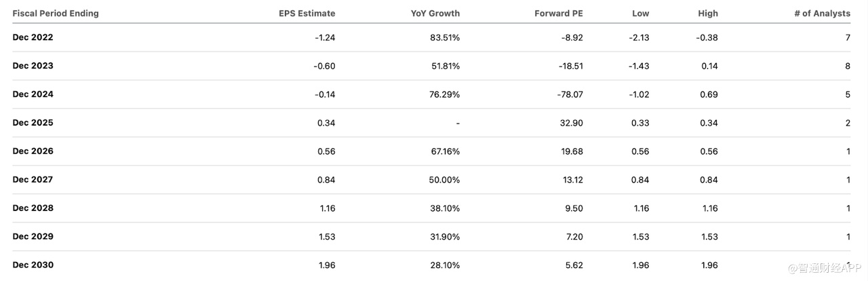Select the Dec 2026 row label
868x281 pixels.
(33, 151)
